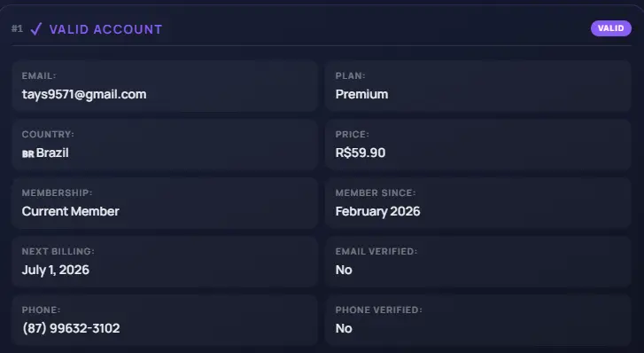This screenshot has width=644, height=353.
Task: Click the EMAIL field label
Action: 39,75
